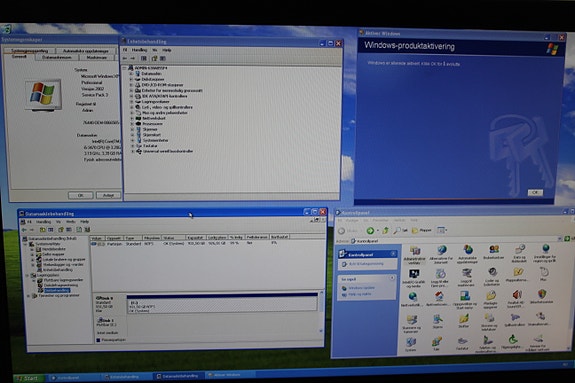Open Dato og klokkeslett icon
The width and height of the screenshot is (575, 383).
pos(519,253)
